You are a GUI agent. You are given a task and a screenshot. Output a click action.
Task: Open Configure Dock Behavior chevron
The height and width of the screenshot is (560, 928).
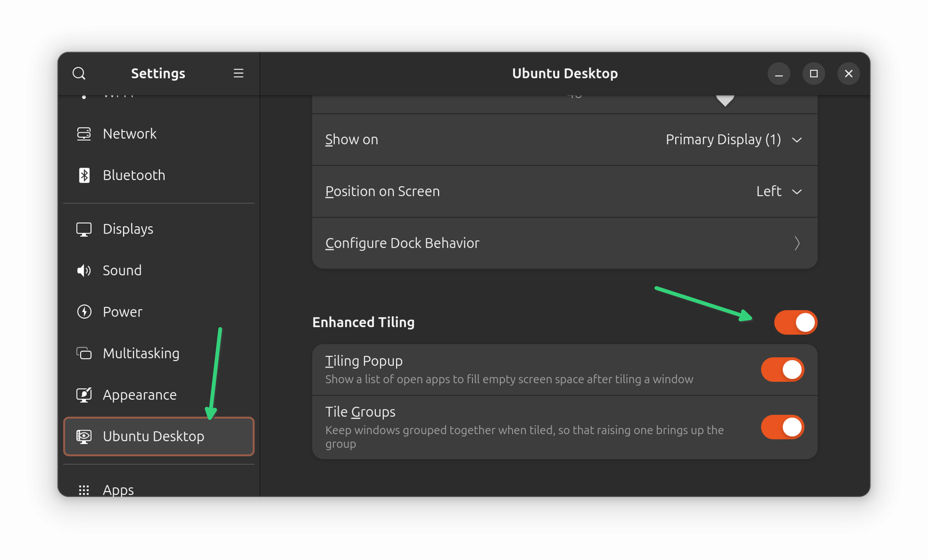pyautogui.click(x=797, y=243)
